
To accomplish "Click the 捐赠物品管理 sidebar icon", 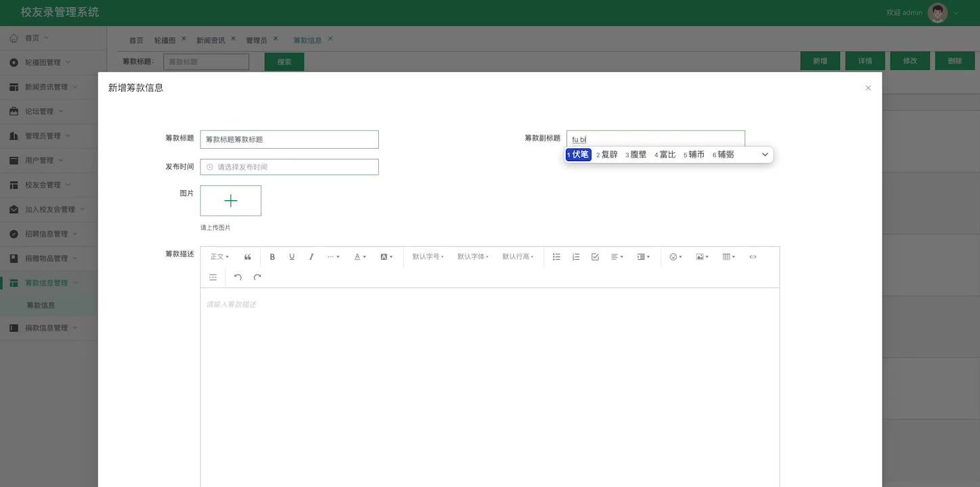I will click(14, 258).
